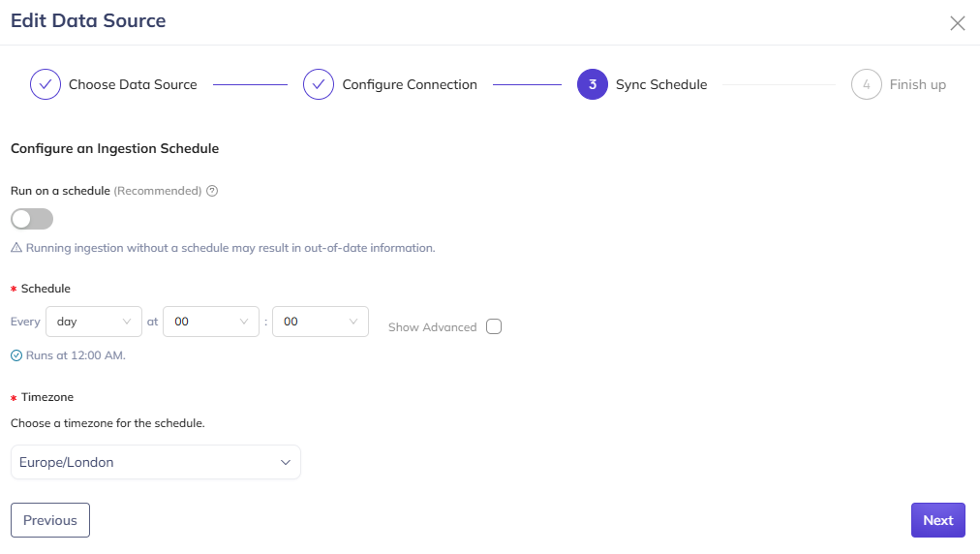The height and width of the screenshot is (554, 980).
Task: Click the warning triangle icon
Action: click(16, 248)
